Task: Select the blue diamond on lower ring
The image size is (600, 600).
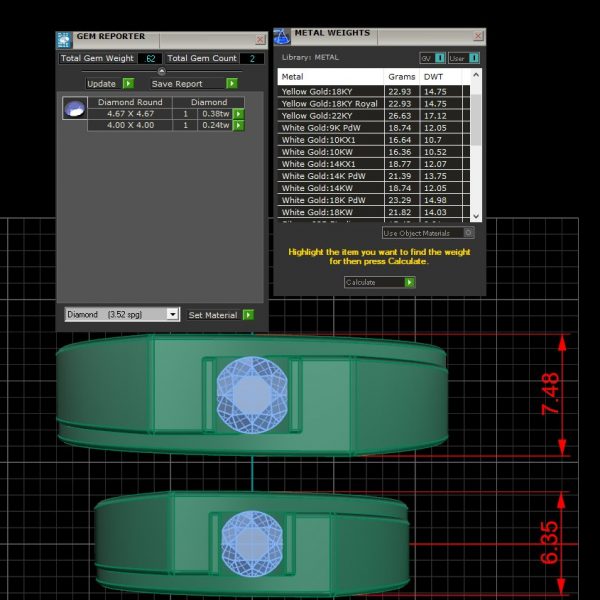Action: (252, 543)
